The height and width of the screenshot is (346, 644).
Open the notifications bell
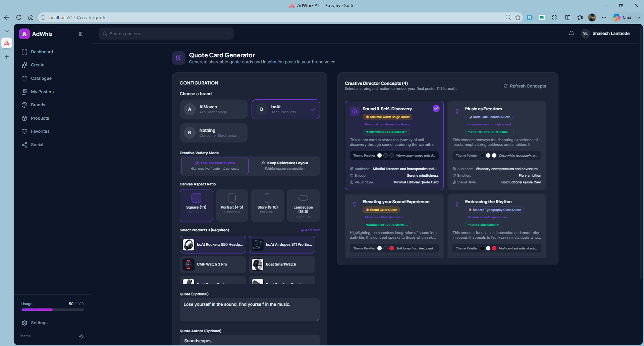click(572, 34)
